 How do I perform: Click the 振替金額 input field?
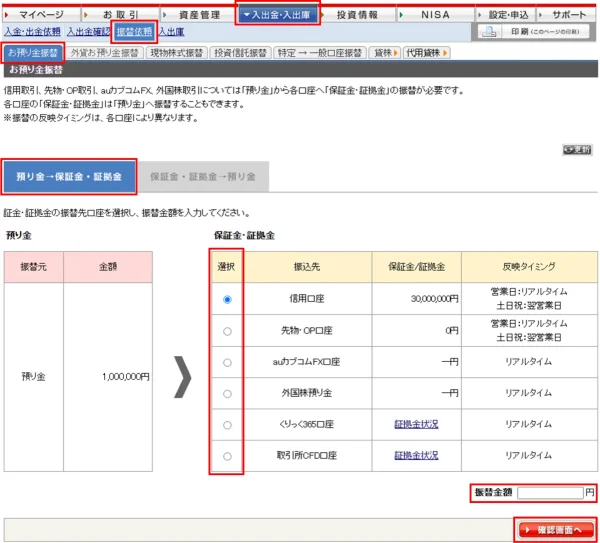[x=550, y=493]
